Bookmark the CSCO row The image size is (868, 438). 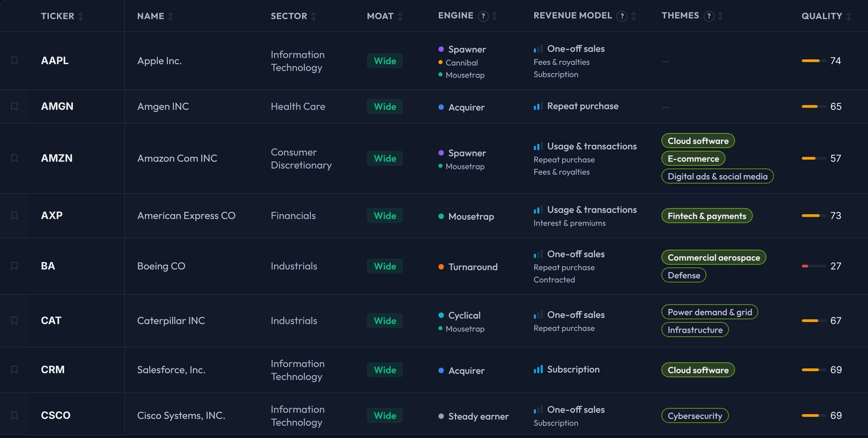pyautogui.click(x=15, y=415)
